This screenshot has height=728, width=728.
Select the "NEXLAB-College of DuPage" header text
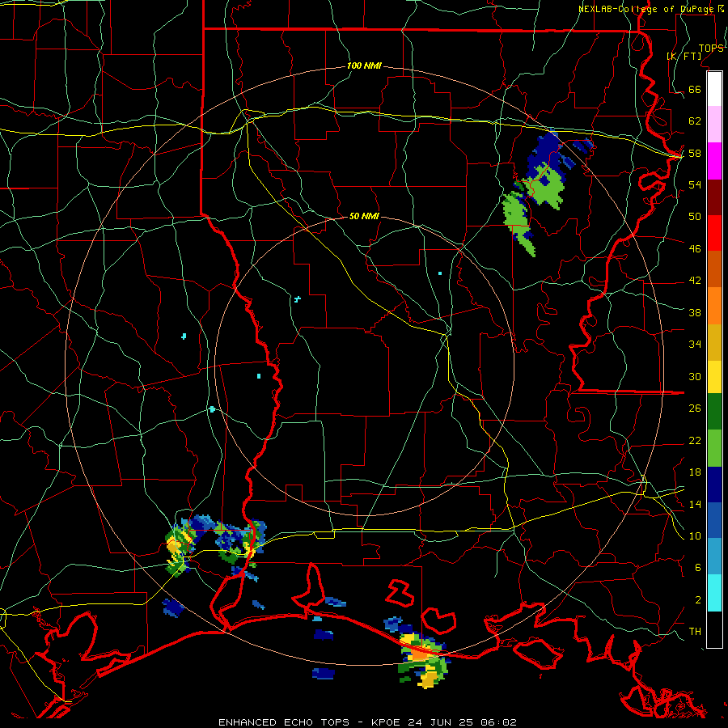pos(648,9)
